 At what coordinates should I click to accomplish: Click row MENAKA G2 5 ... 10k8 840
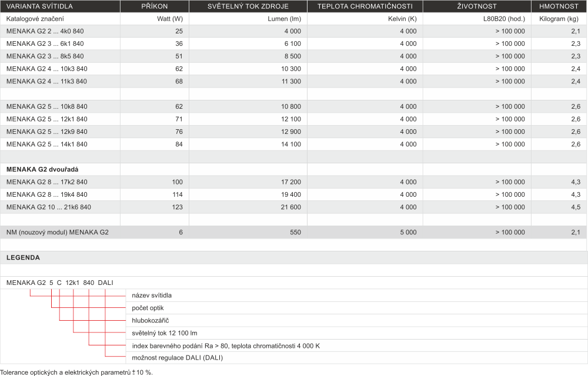(293, 106)
